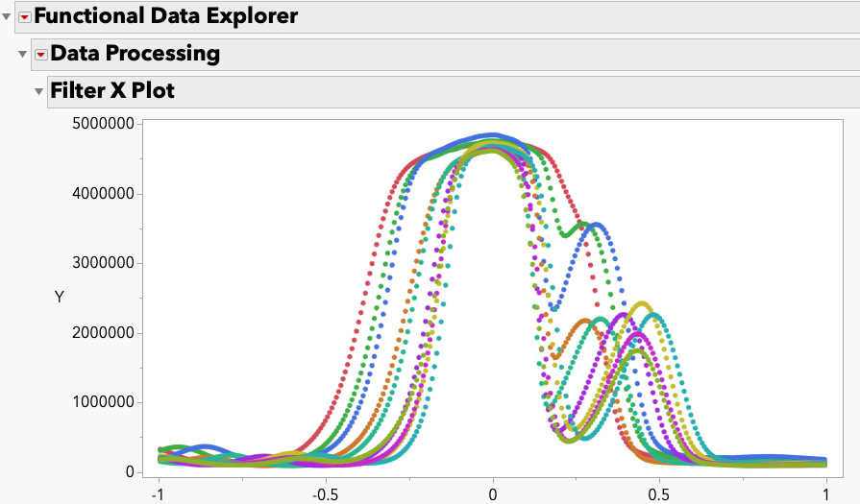
Task: Click the 0 tick label on the Y axis
Action: 130,471
